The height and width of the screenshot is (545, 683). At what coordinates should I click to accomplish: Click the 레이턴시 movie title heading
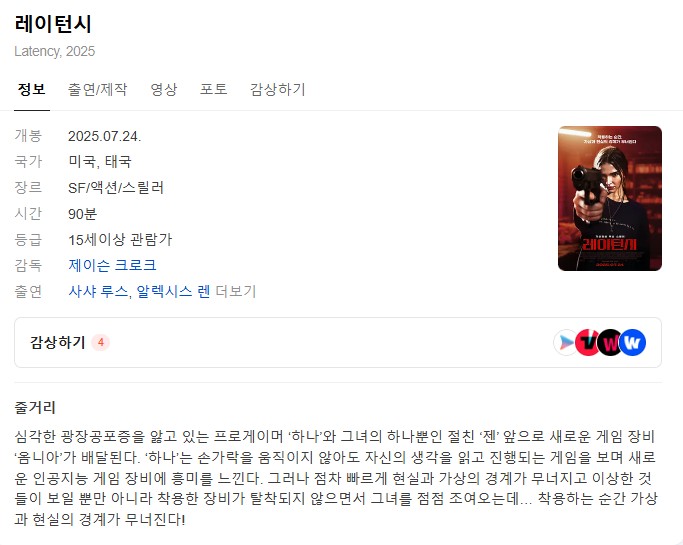[53, 24]
